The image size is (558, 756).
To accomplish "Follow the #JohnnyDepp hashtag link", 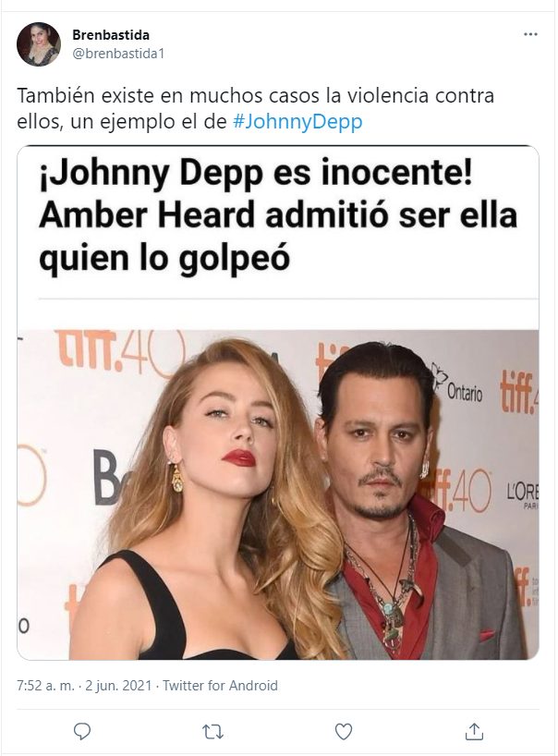I will click(x=297, y=121).
